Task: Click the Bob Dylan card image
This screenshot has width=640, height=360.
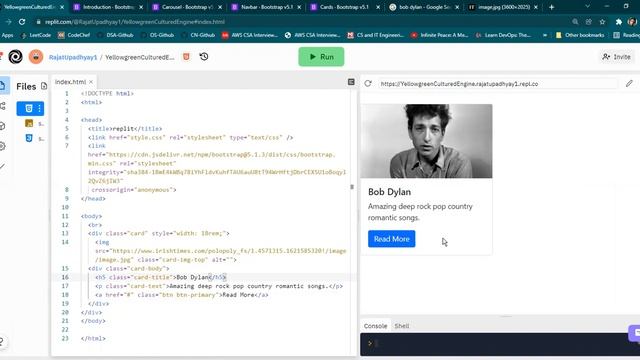Action: (x=426, y=141)
